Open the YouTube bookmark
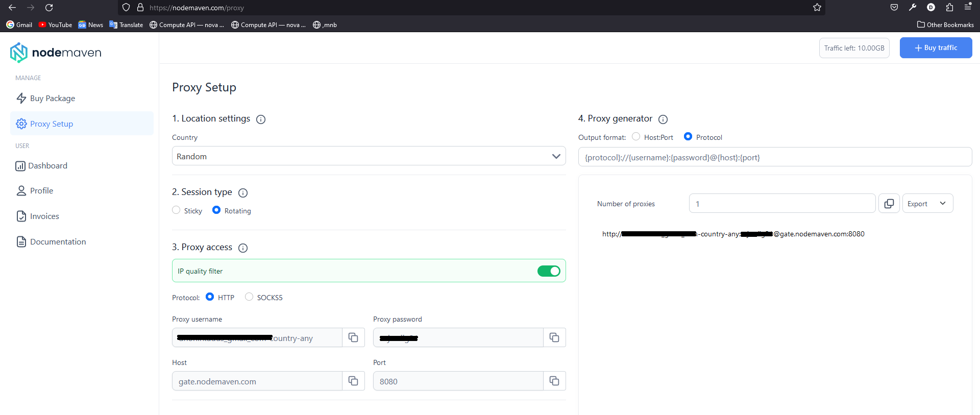 pyautogui.click(x=55, y=25)
